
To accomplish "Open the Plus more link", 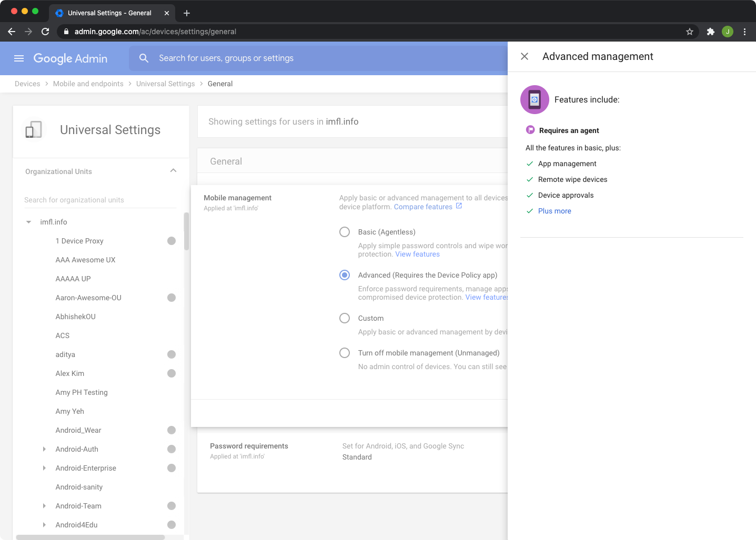I will (555, 211).
